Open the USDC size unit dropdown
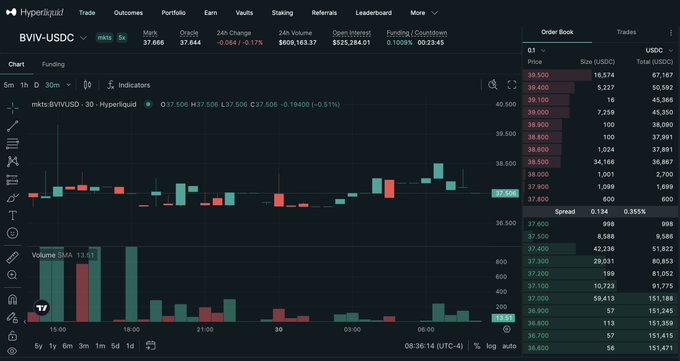The height and width of the screenshot is (361, 680). click(659, 51)
